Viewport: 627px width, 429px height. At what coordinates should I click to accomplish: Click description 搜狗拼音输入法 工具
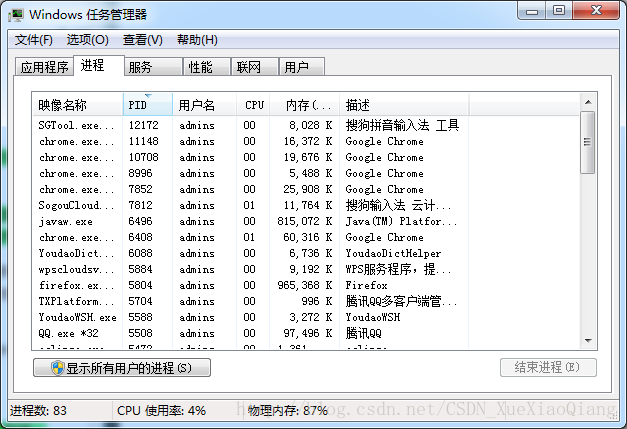click(x=402, y=125)
